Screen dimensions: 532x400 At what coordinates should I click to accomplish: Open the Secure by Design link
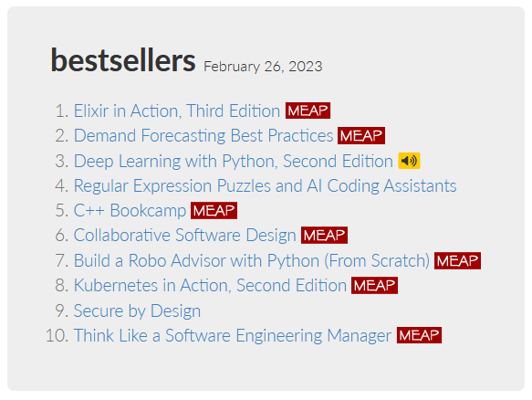pos(137,311)
